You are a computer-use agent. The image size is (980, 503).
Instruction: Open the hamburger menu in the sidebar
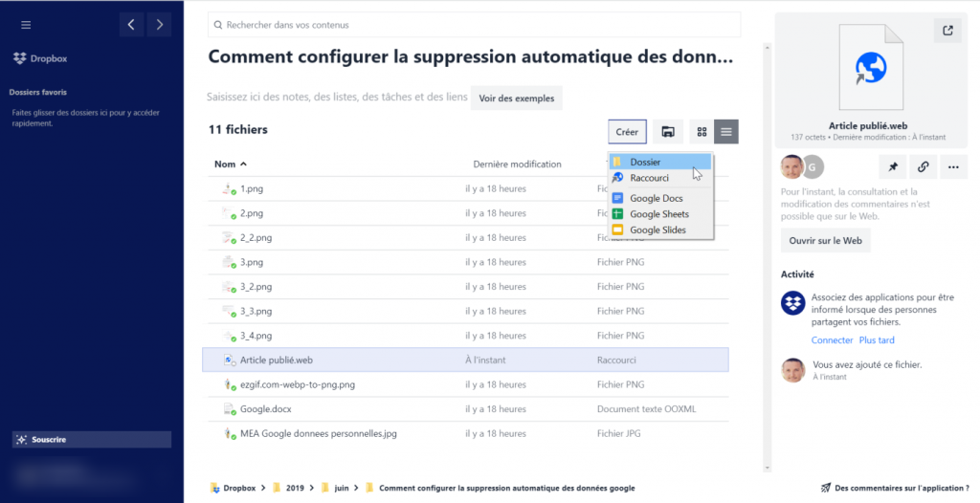[26, 25]
